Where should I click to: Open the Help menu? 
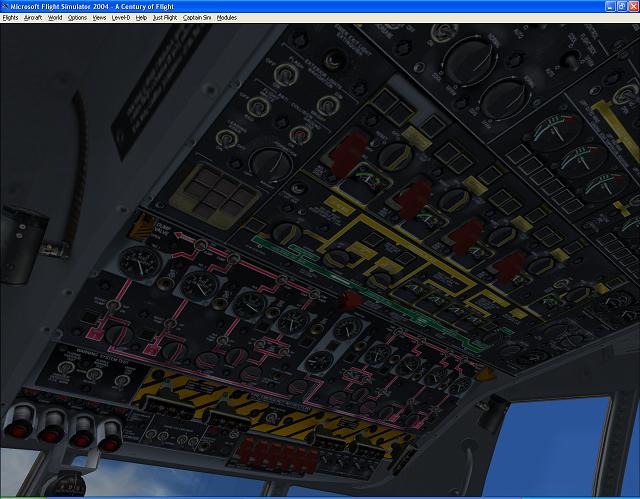point(141,18)
